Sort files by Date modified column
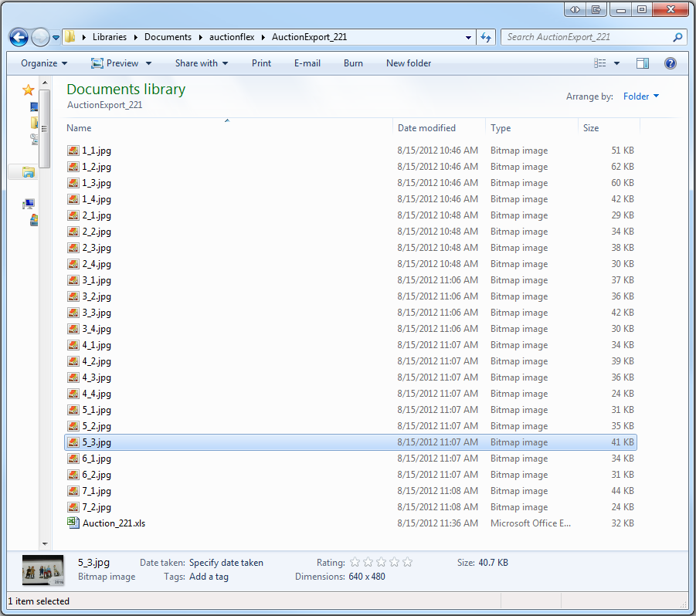Image resolution: width=696 pixels, height=616 pixels. click(426, 128)
